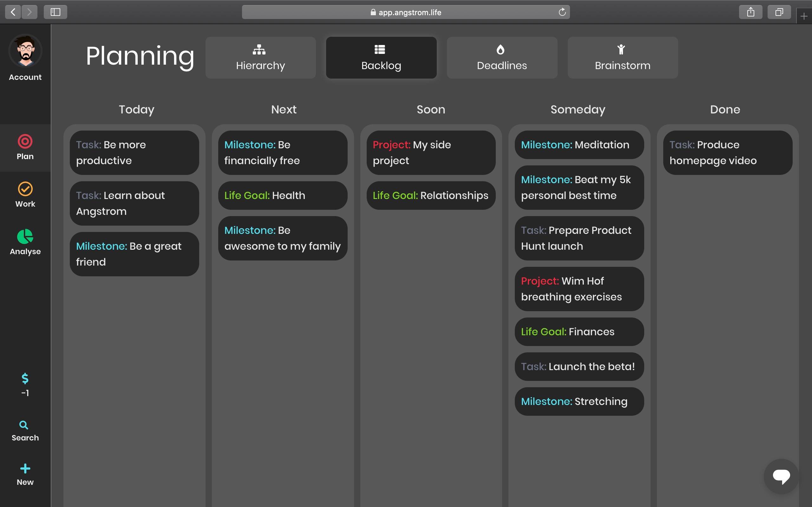Screen dimensions: 812x507
Task: Switch to the Hierarchy tab
Action: pyautogui.click(x=260, y=57)
